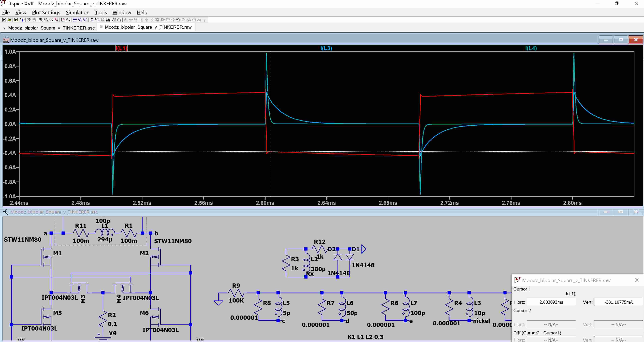Open the Simulation menu
This screenshot has width=644, height=342.
77,12
